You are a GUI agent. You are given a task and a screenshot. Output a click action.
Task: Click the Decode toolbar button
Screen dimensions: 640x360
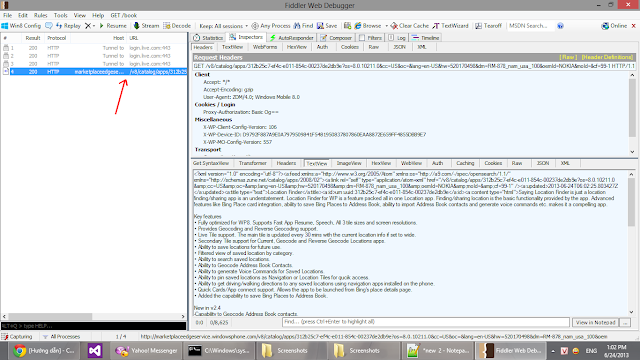(177, 26)
